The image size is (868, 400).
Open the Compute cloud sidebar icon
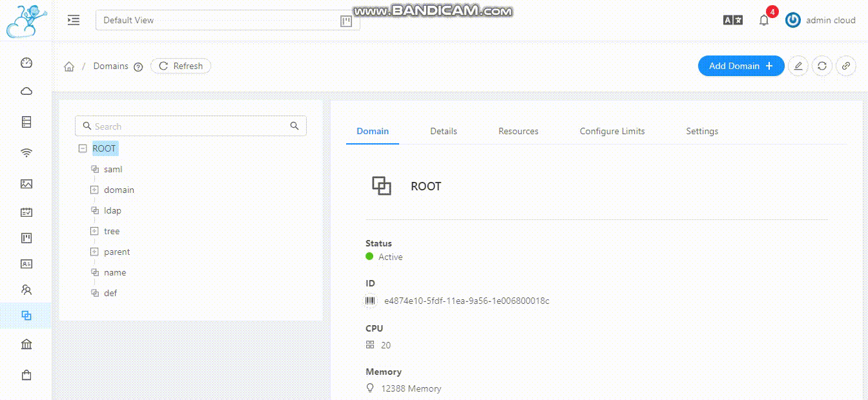click(26, 91)
